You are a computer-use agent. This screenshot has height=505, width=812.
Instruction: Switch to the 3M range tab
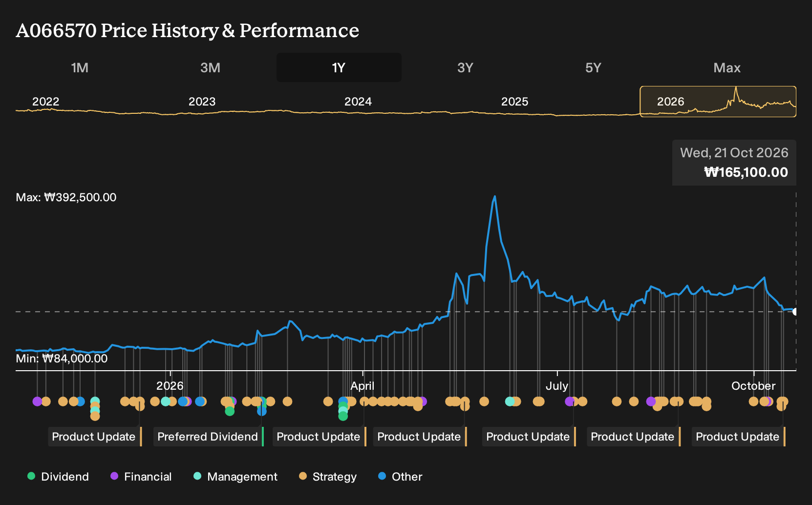pyautogui.click(x=210, y=67)
